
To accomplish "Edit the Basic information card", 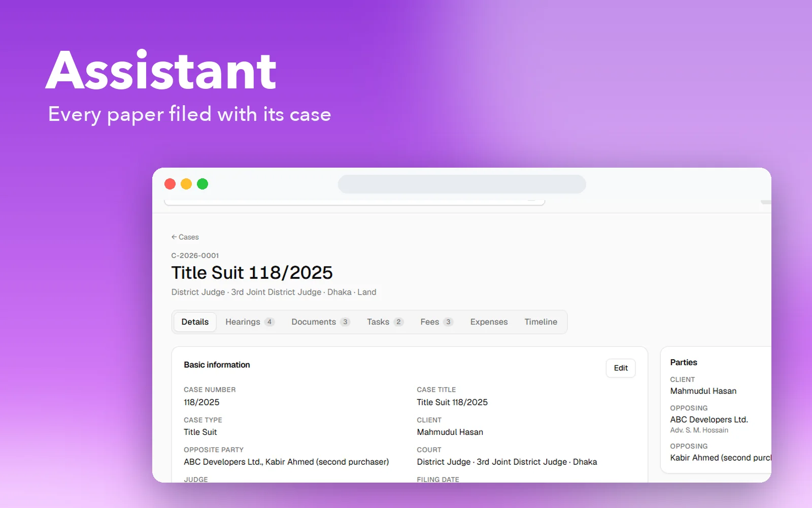I will point(621,368).
